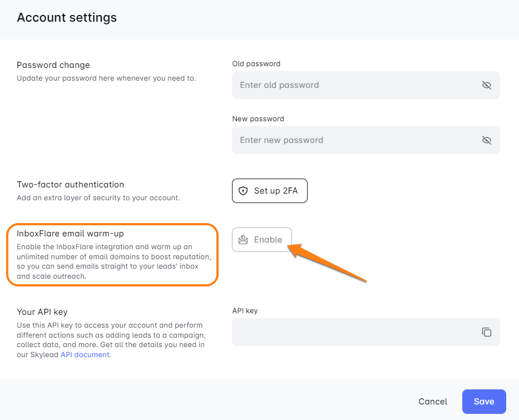
Task: Click the InboxFlare email warm-up heading
Action: coord(70,234)
